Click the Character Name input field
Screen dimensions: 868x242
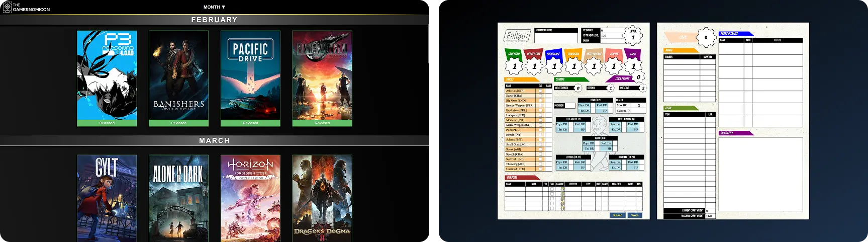[x=556, y=38]
